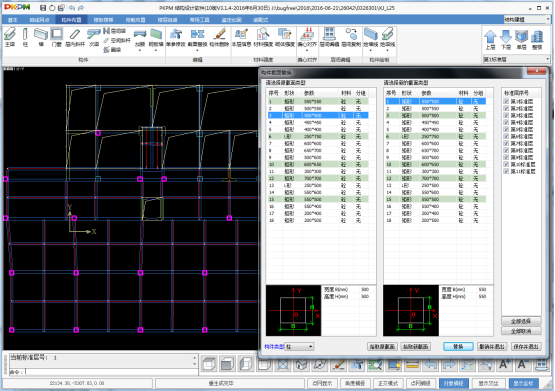Click the 保存并退出 save and exit button
This screenshot has height=391, width=555.
point(526,347)
